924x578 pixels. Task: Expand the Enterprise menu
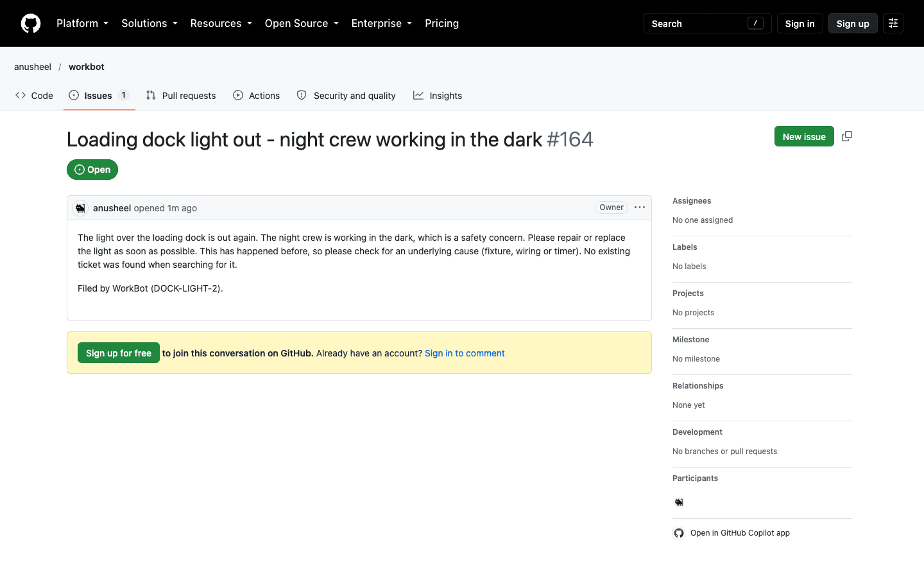tap(382, 23)
